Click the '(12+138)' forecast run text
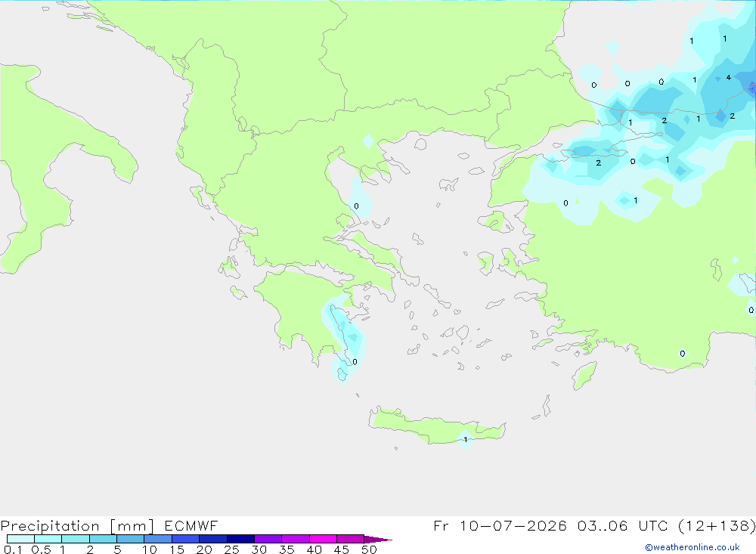The height and width of the screenshot is (554, 756). (x=717, y=525)
